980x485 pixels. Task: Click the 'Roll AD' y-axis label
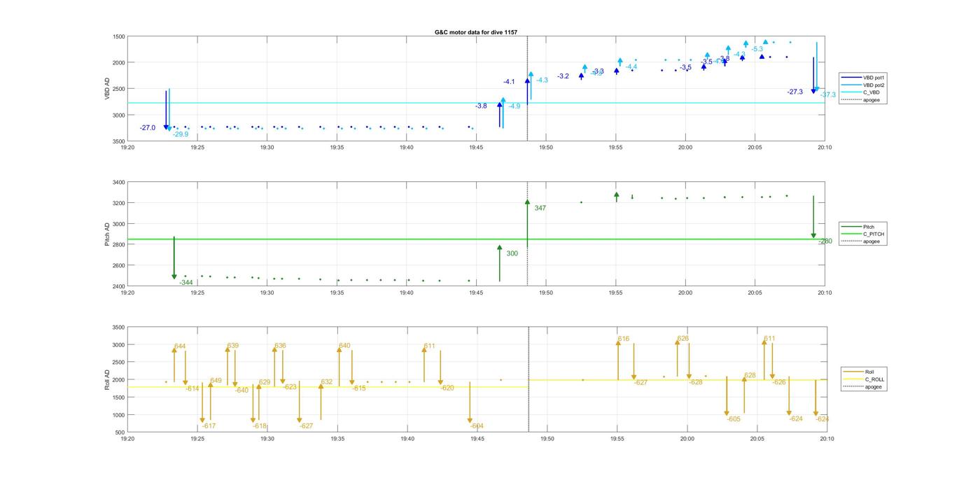point(107,379)
